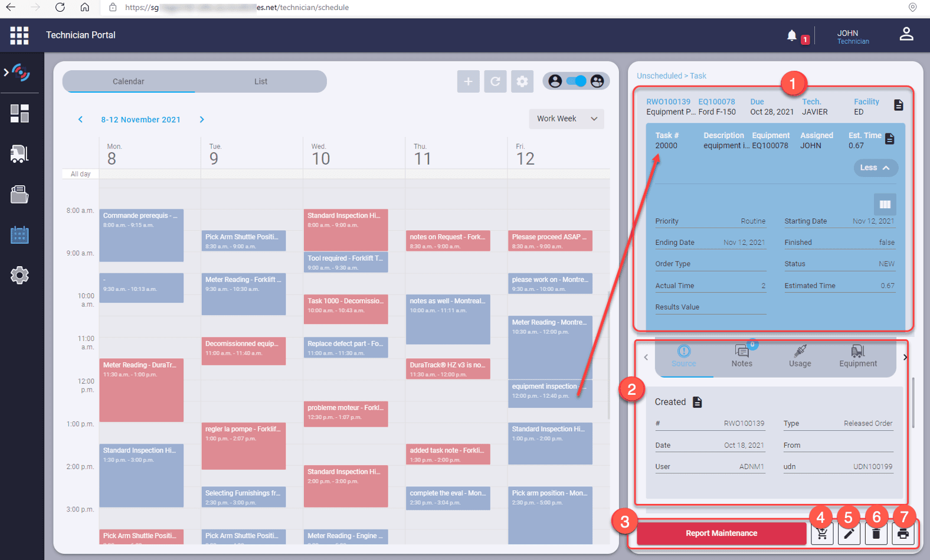Click the company logo in sidebar
The image size is (930, 560).
click(x=21, y=73)
